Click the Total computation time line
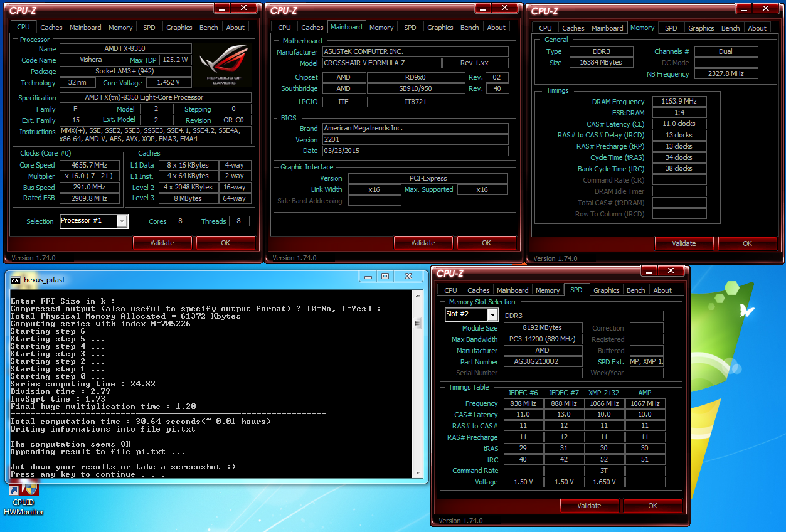 141,422
